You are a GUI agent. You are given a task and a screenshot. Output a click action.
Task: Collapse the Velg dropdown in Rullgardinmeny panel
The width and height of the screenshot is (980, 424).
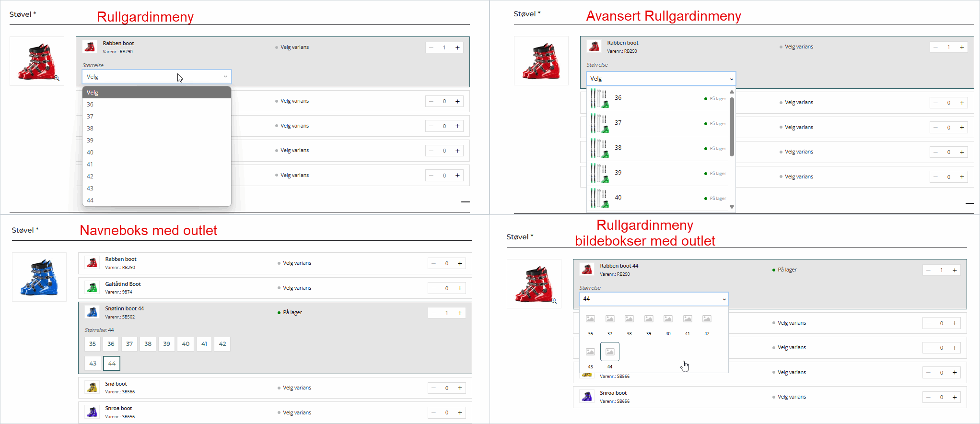pos(156,77)
